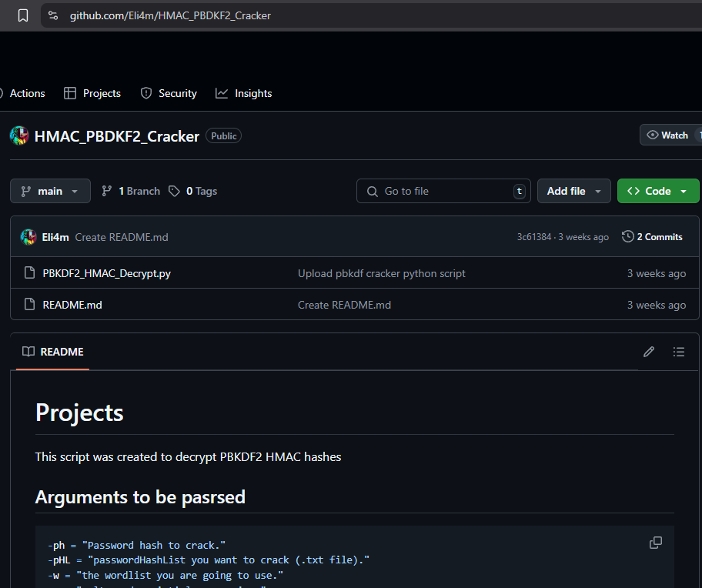View branches via 1 Branch link
702x588 pixels.
131,191
